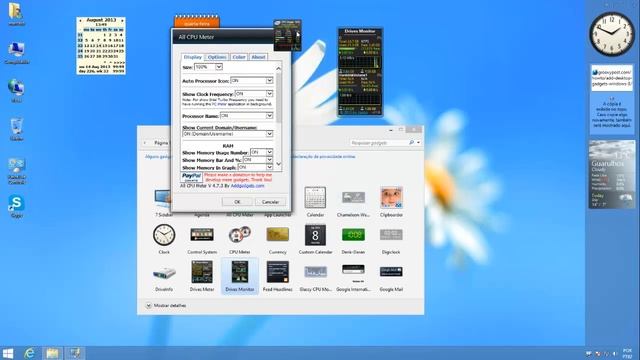640x360 pixels.
Task: Click the search magnifier in gadget gallery
Action: (411, 143)
